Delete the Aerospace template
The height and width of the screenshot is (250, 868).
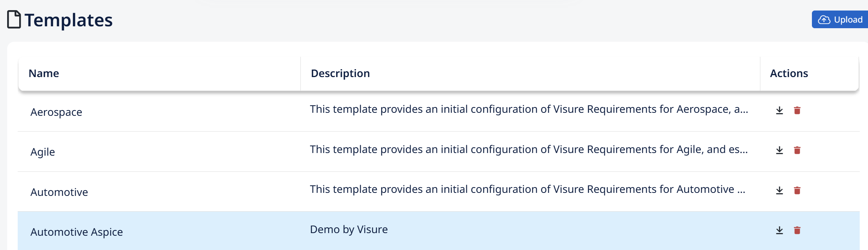click(x=797, y=110)
